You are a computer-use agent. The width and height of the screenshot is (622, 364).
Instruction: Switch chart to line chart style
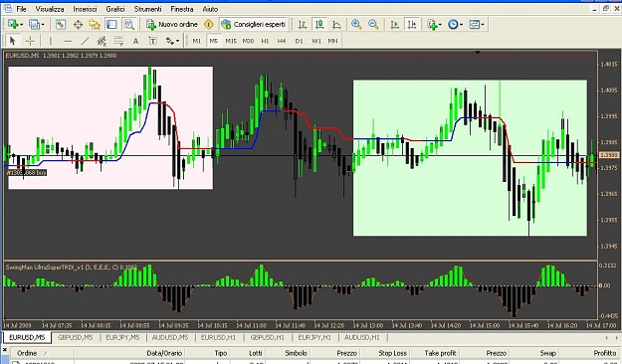(336, 25)
